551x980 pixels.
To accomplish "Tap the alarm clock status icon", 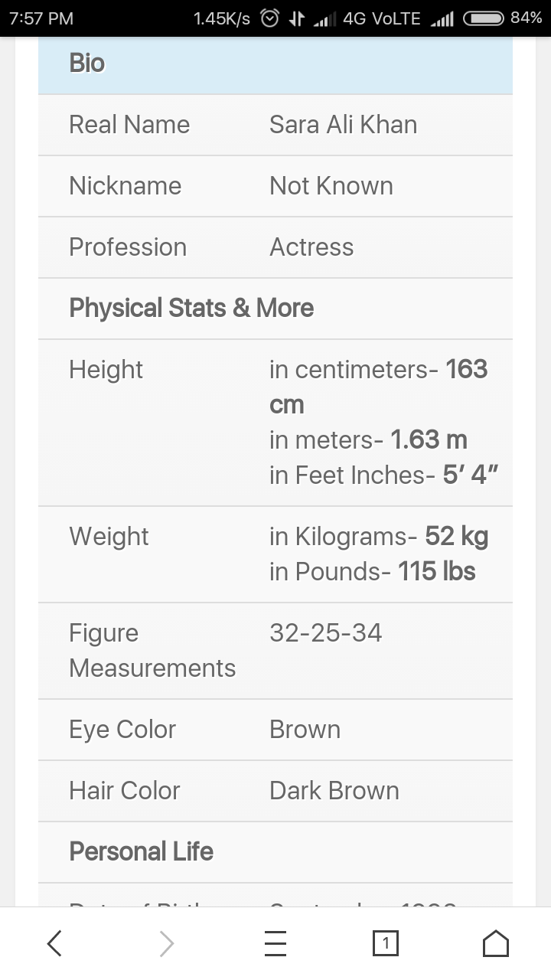I will point(269,18).
